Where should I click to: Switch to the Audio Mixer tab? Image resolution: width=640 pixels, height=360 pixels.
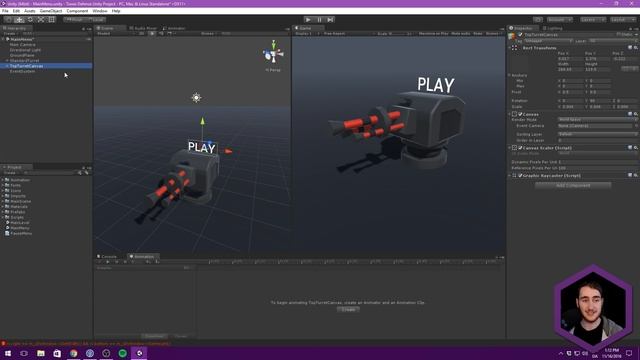tap(143, 28)
